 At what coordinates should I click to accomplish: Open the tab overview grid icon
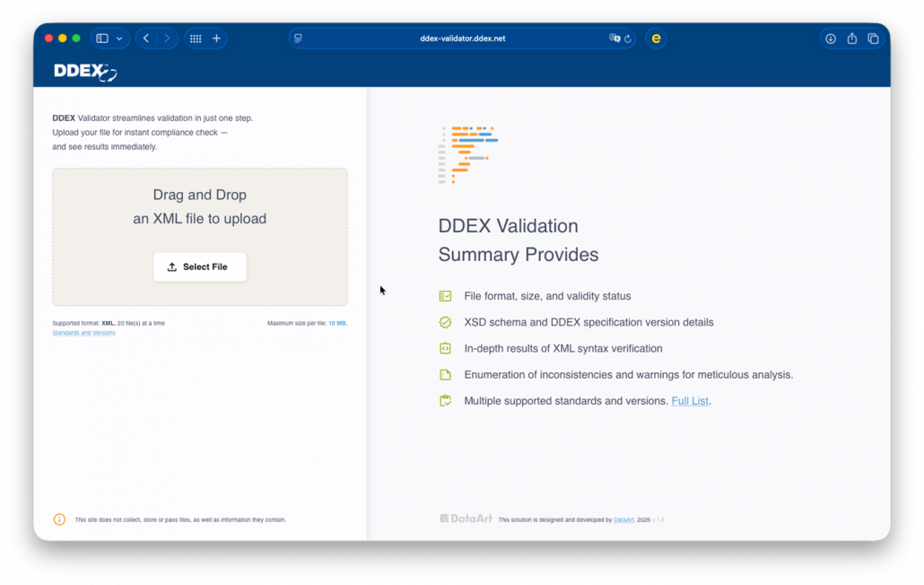[195, 38]
